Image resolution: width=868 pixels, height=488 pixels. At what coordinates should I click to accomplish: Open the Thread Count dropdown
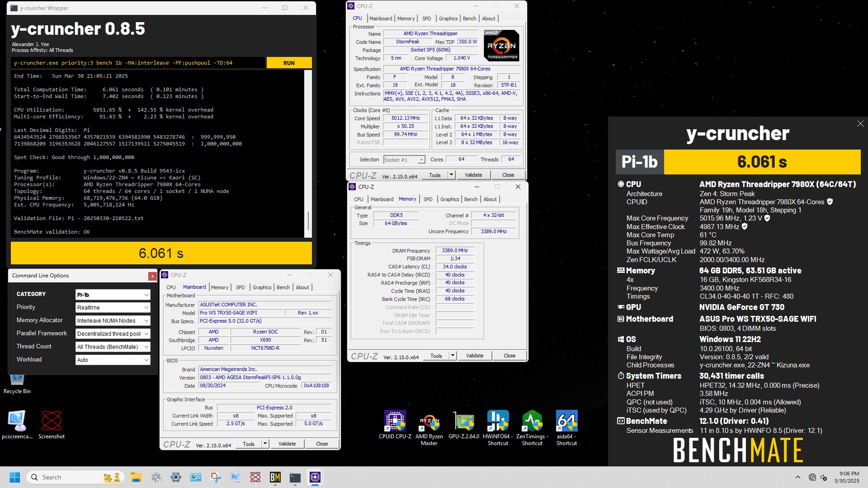pos(113,347)
